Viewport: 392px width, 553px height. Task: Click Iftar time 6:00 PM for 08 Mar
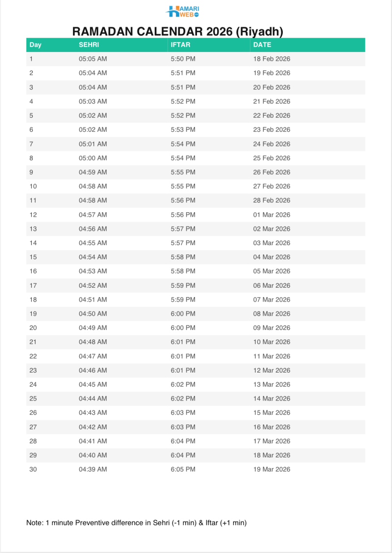point(183,314)
